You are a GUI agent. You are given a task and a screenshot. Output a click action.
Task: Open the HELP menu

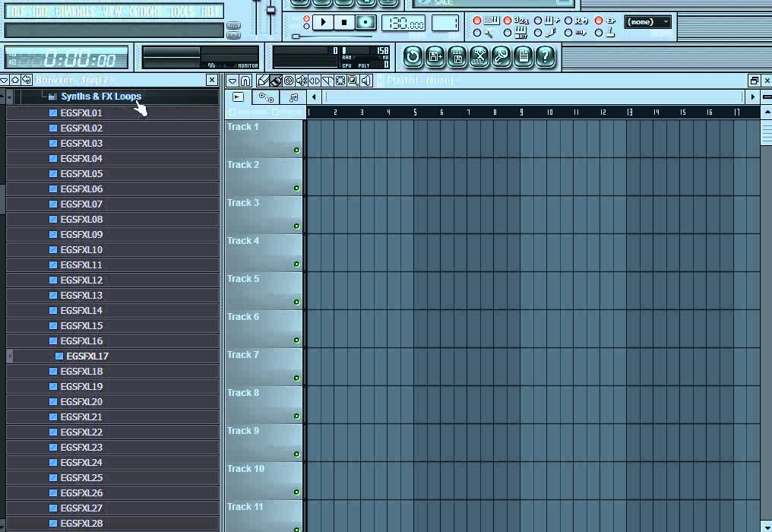pyautogui.click(x=210, y=11)
